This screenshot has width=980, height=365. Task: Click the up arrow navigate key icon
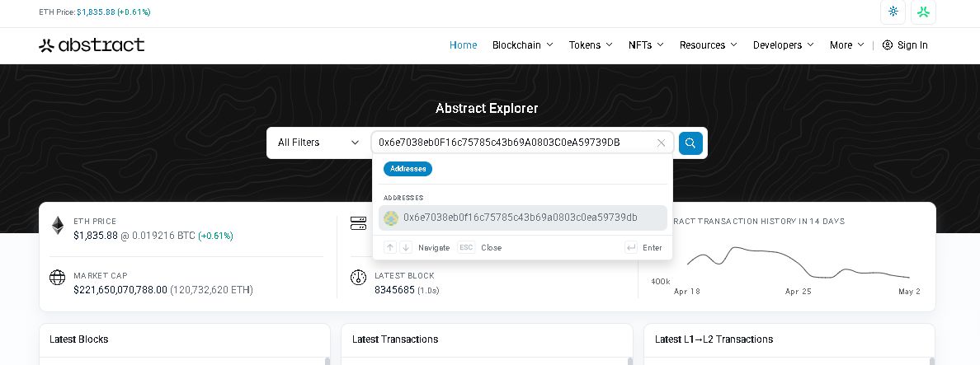[x=390, y=247]
